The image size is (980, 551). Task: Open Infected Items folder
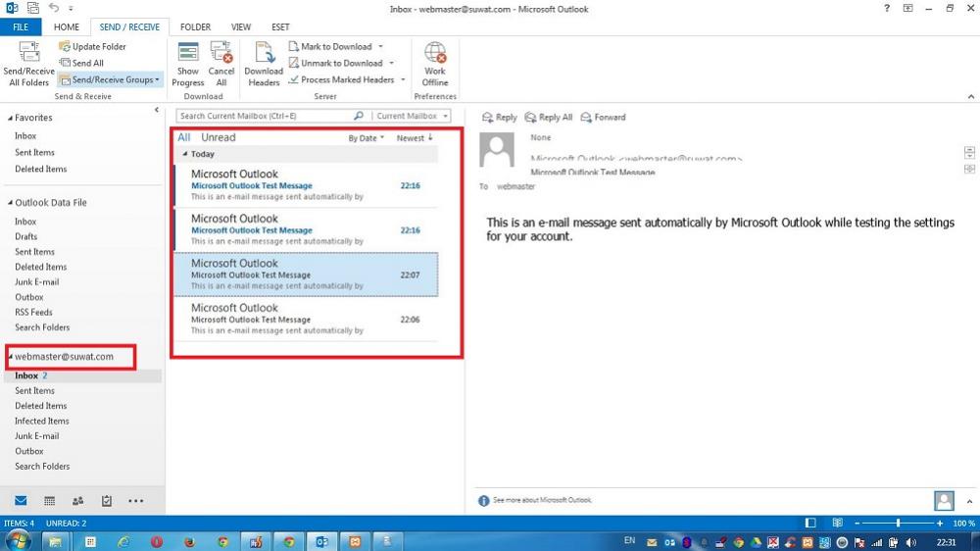click(x=42, y=421)
